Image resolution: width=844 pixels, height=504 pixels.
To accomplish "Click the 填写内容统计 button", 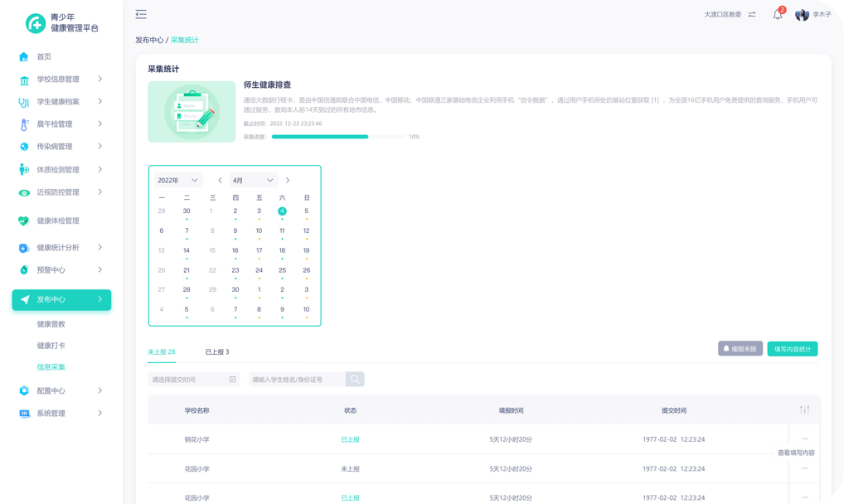I will 792,349.
